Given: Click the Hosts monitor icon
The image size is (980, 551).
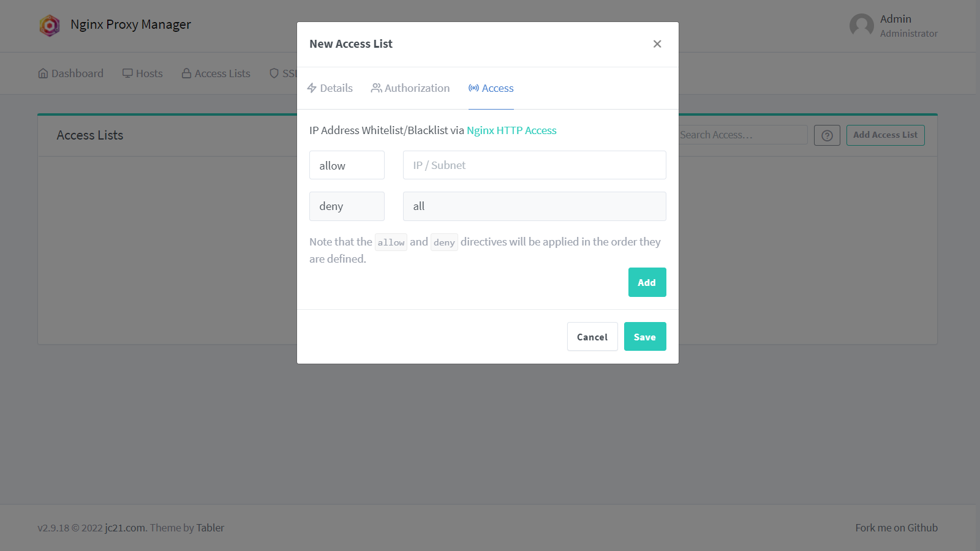Looking at the screenshot, I should coord(127,73).
